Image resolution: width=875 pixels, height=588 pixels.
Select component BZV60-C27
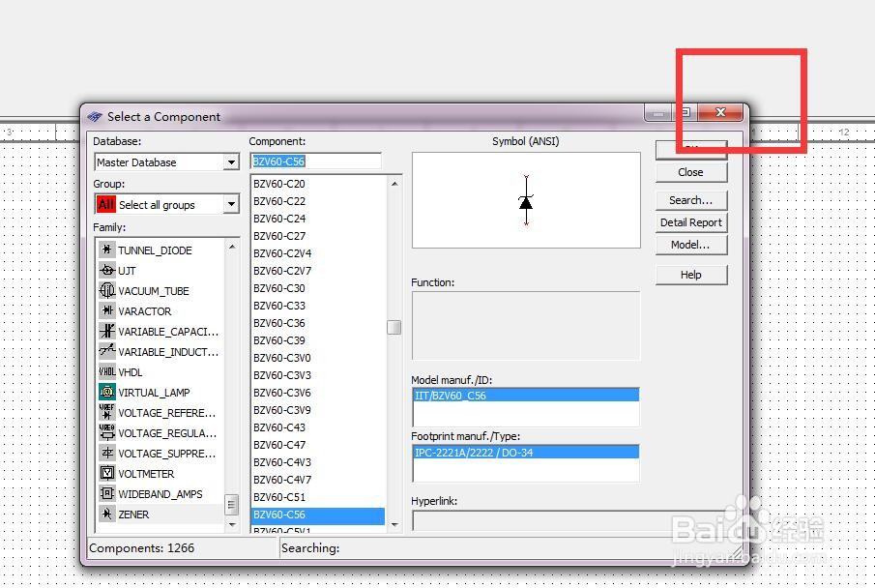click(279, 236)
